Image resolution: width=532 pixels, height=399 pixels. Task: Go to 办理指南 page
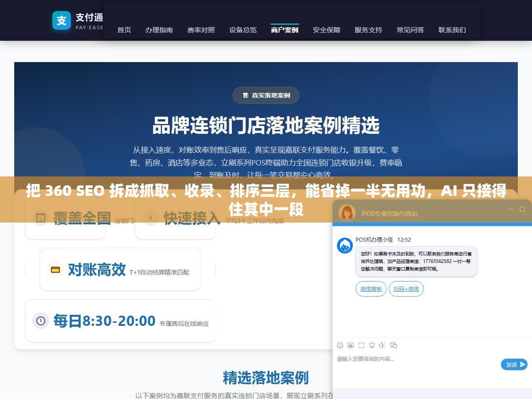click(x=159, y=30)
